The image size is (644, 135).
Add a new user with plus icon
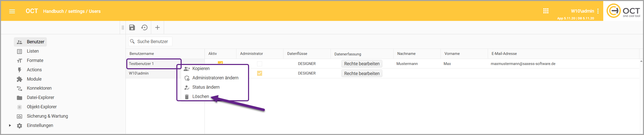(157, 27)
